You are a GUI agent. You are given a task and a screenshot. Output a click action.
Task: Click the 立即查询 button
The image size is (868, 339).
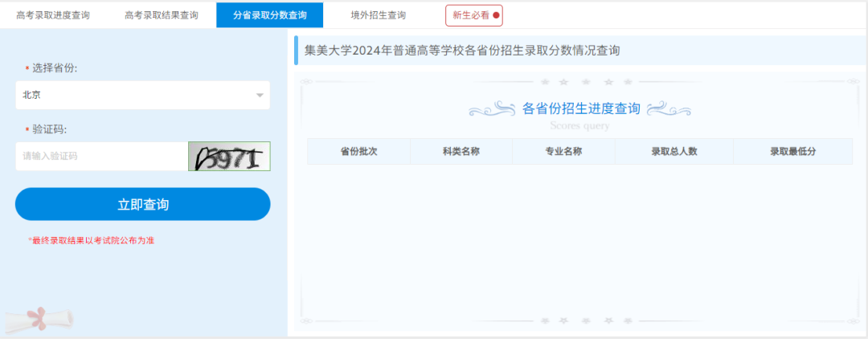[143, 204]
